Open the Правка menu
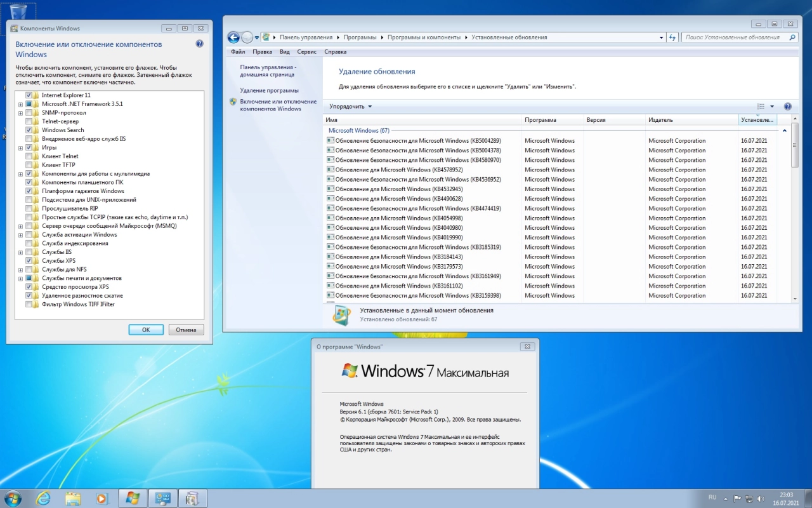The image size is (812, 508). (262, 52)
